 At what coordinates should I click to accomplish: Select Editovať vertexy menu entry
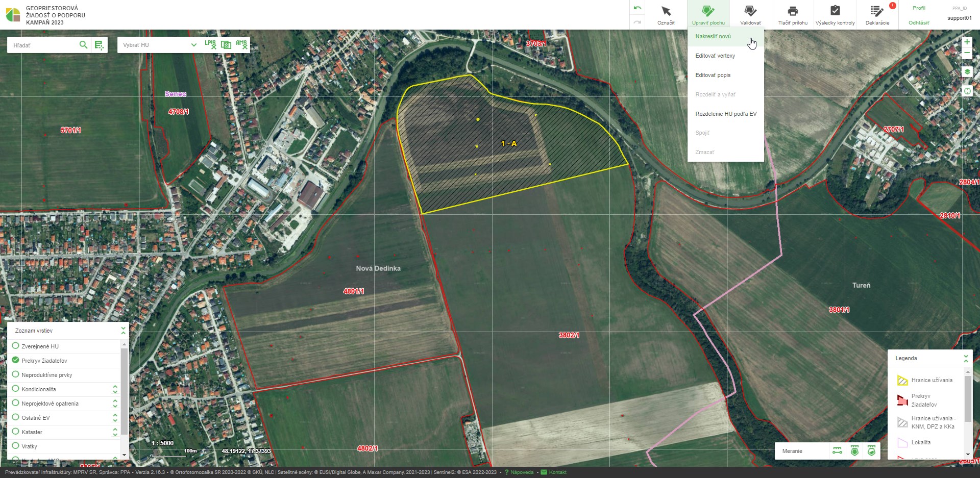(715, 56)
